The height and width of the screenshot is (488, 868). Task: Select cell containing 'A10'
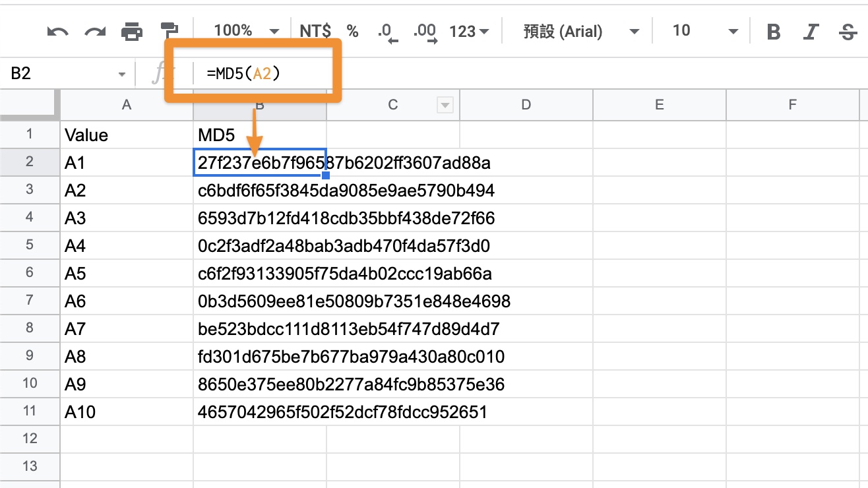127,412
